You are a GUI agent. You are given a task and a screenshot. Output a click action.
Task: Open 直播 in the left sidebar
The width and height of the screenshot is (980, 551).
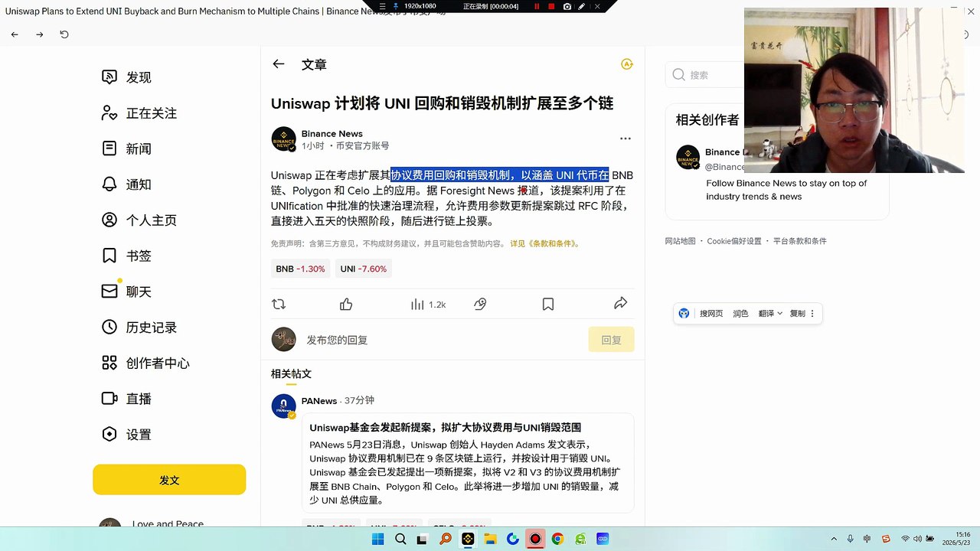[127, 399]
